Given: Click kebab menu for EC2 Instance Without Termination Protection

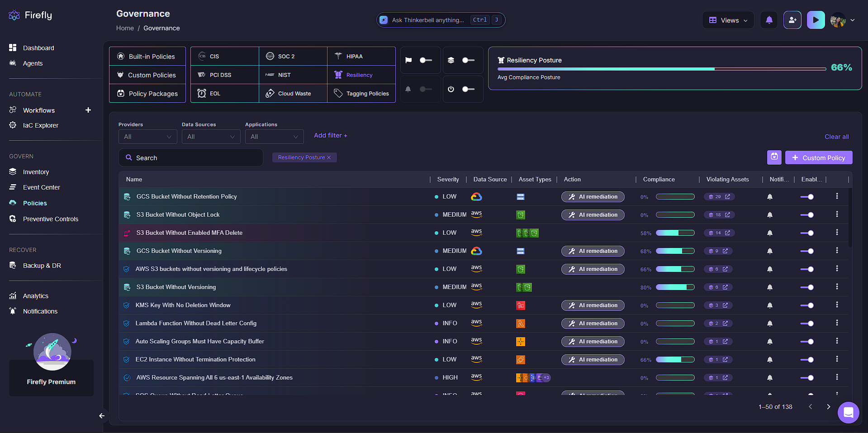Looking at the screenshot, I should (837, 359).
